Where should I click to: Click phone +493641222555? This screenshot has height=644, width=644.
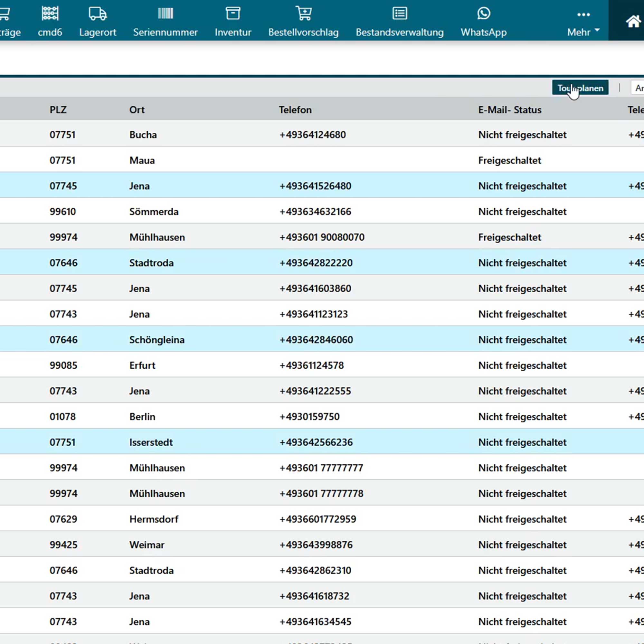(315, 391)
